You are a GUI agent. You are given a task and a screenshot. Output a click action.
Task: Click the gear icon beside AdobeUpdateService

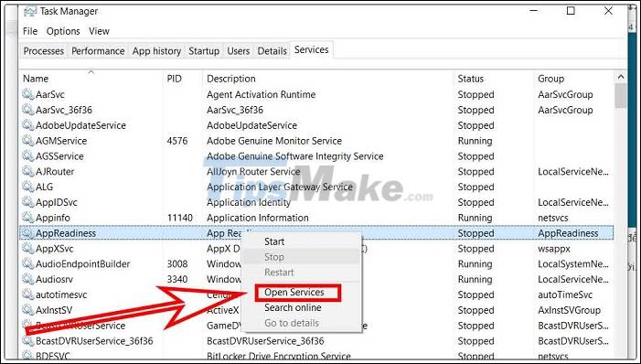(x=27, y=125)
